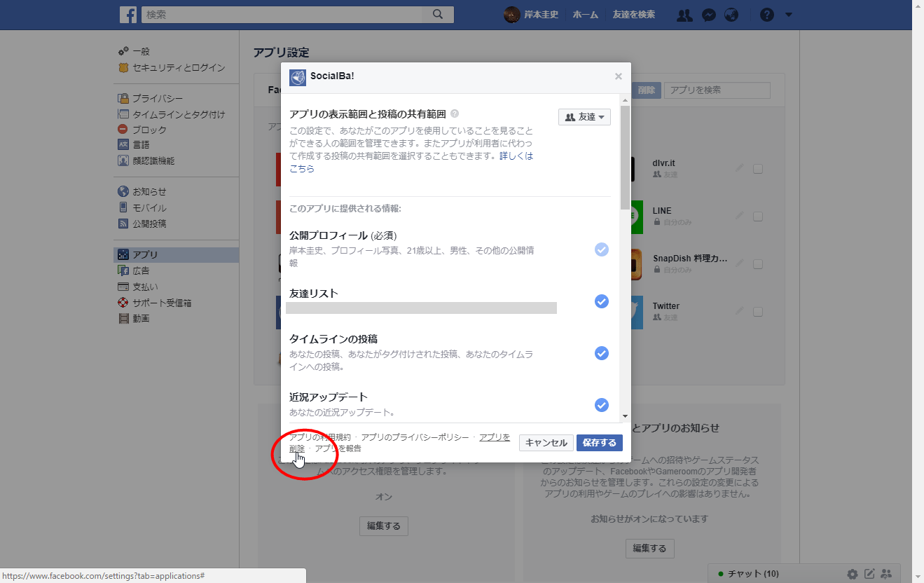The height and width of the screenshot is (583, 924).
Task: Uncheck the 近況アップデート permission
Action: pyautogui.click(x=601, y=405)
